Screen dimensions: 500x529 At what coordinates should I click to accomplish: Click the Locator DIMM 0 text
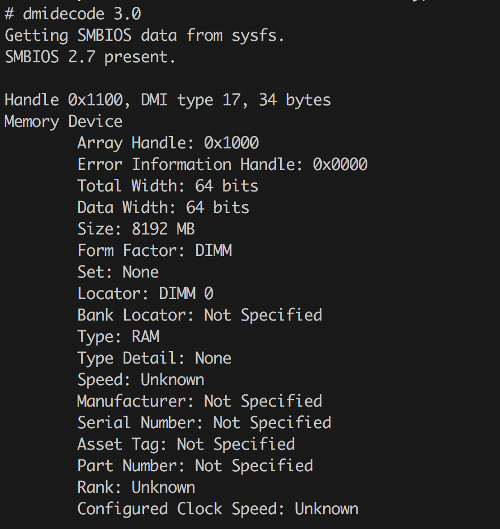pos(145,294)
